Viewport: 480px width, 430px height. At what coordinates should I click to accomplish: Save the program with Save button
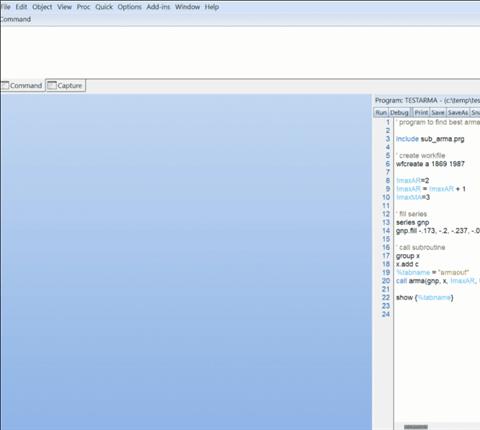(438, 113)
